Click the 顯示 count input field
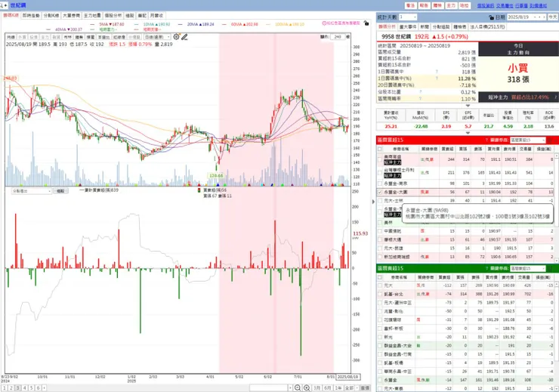Screen dimensions: 559x392 click(338, 37)
